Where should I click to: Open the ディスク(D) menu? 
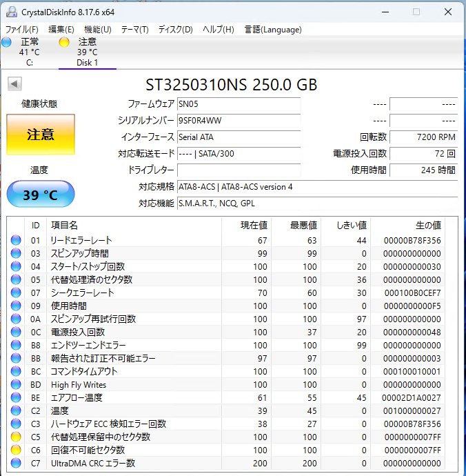click(x=176, y=30)
